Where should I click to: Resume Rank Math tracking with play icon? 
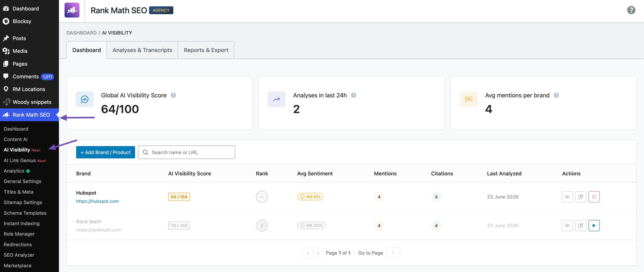pyautogui.click(x=594, y=225)
